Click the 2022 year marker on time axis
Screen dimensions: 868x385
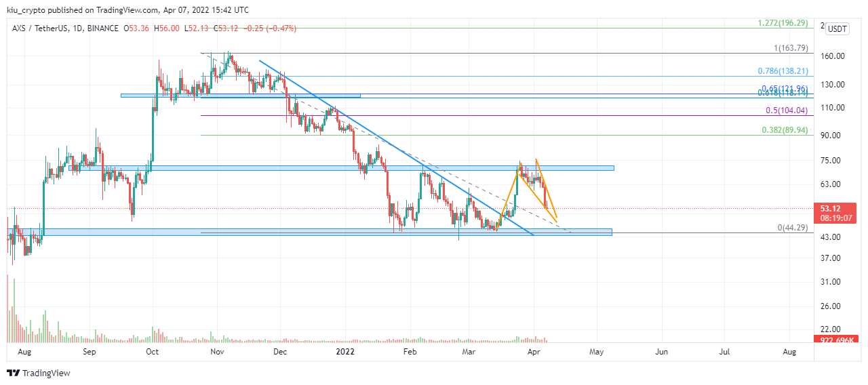coord(345,352)
